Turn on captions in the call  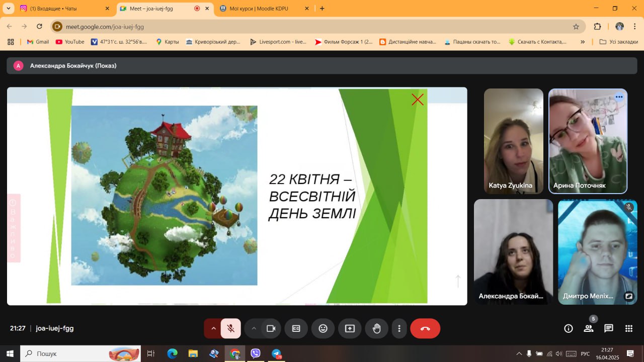(296, 328)
